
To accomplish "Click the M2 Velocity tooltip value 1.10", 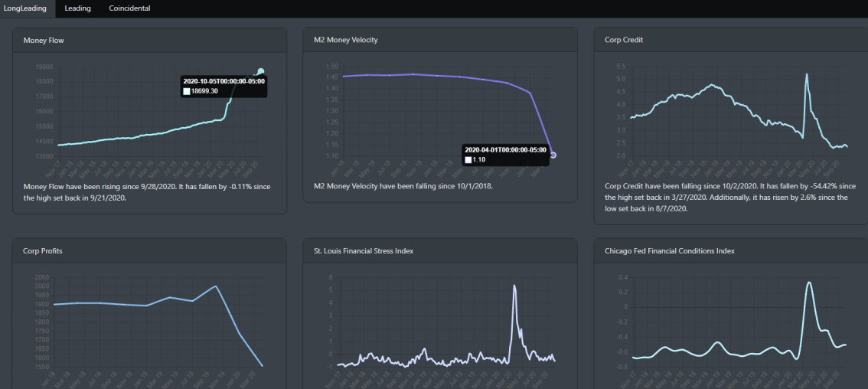I will coord(479,159).
